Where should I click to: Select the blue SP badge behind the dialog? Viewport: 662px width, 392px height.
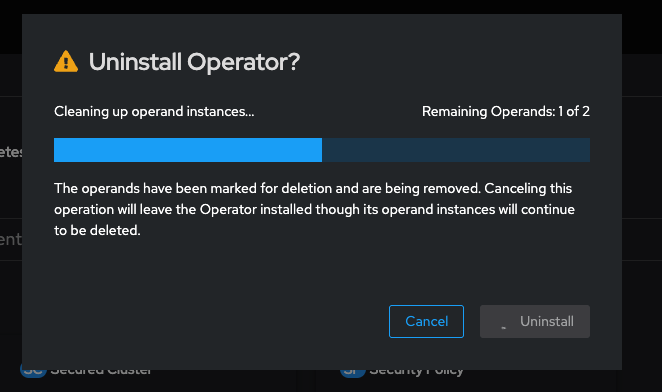tap(353, 373)
